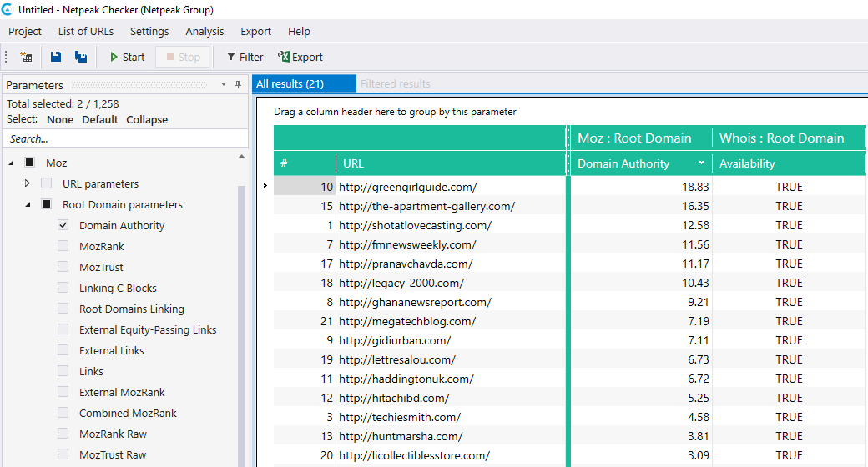
Task: Click the row indicator arrow beside row 10
Action: click(265, 186)
